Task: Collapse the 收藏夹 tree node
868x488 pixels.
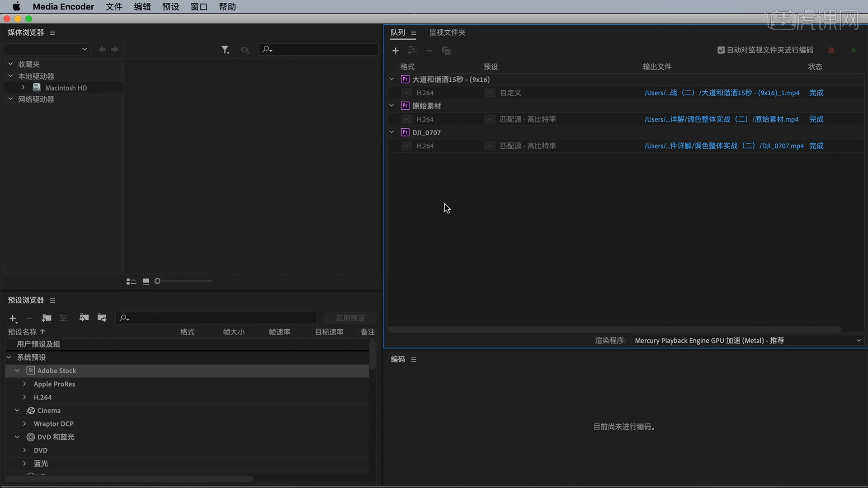Action: point(10,64)
